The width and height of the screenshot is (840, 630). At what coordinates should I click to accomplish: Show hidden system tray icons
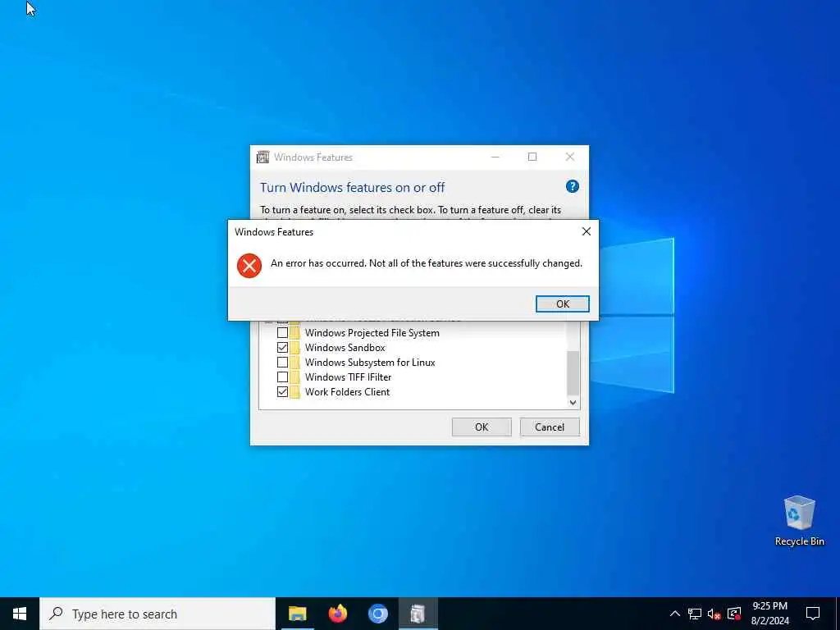click(x=675, y=614)
